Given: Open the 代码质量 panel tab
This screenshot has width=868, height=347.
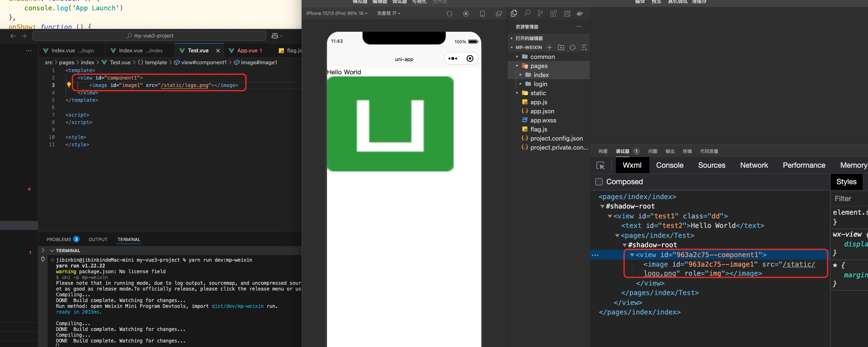Looking at the screenshot, I should (709, 151).
